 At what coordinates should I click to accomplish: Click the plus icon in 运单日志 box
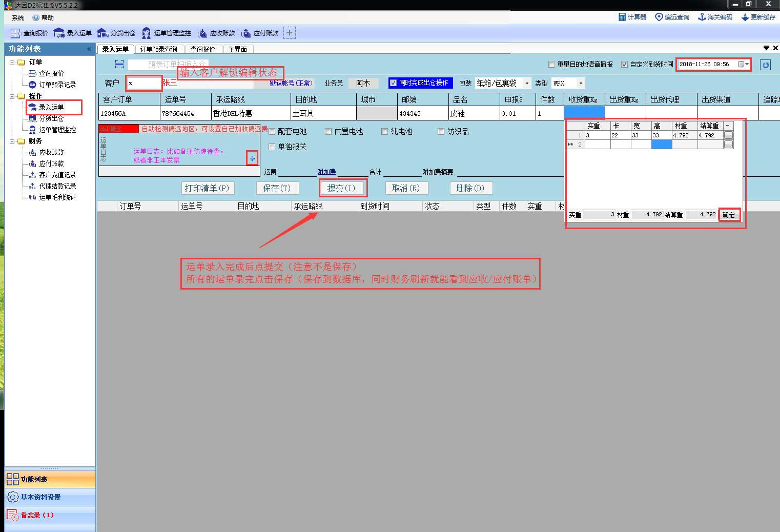point(252,158)
